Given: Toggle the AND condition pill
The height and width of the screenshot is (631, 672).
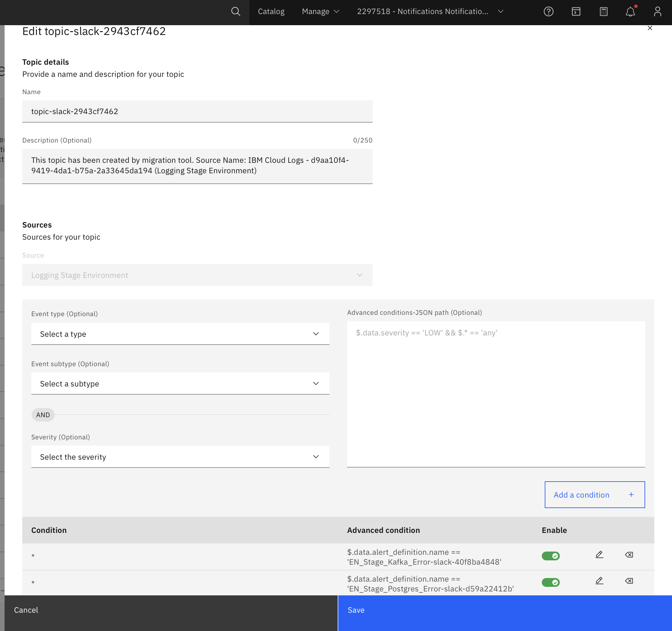Looking at the screenshot, I should click(43, 415).
